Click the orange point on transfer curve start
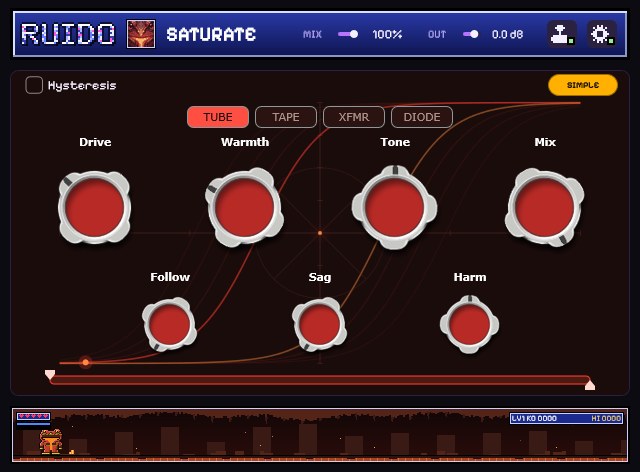The width and height of the screenshot is (640, 472). [x=85, y=362]
